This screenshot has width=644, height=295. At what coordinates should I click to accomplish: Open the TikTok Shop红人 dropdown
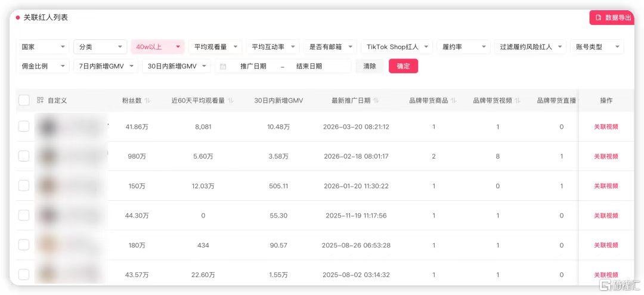coord(397,46)
